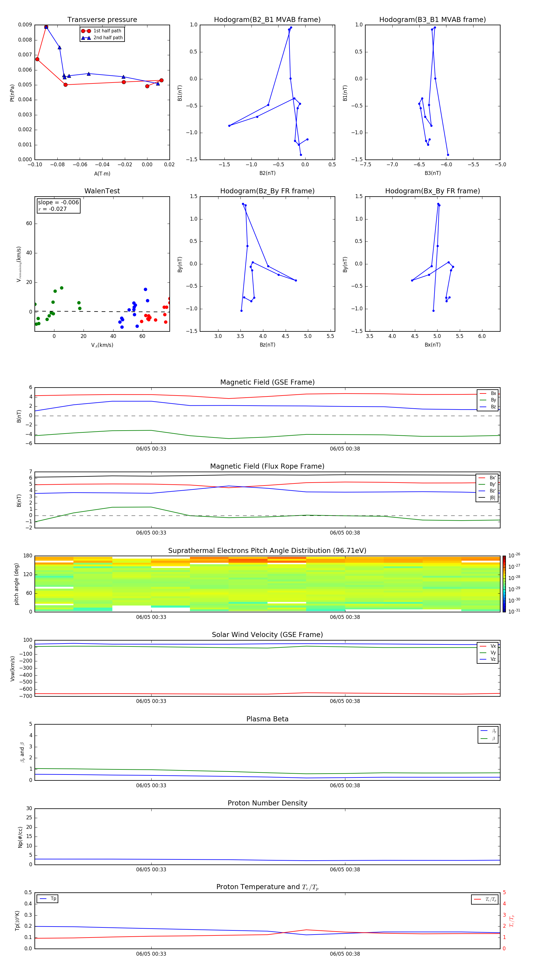
Task: Select the βp entry in Plasma Beta legend
Action: click(x=488, y=731)
